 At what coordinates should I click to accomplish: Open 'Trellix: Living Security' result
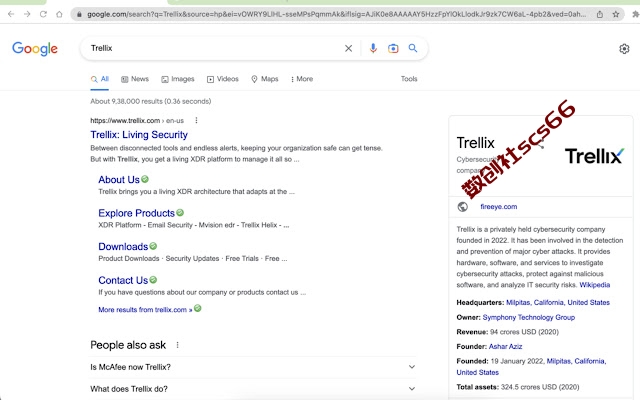pos(139,135)
